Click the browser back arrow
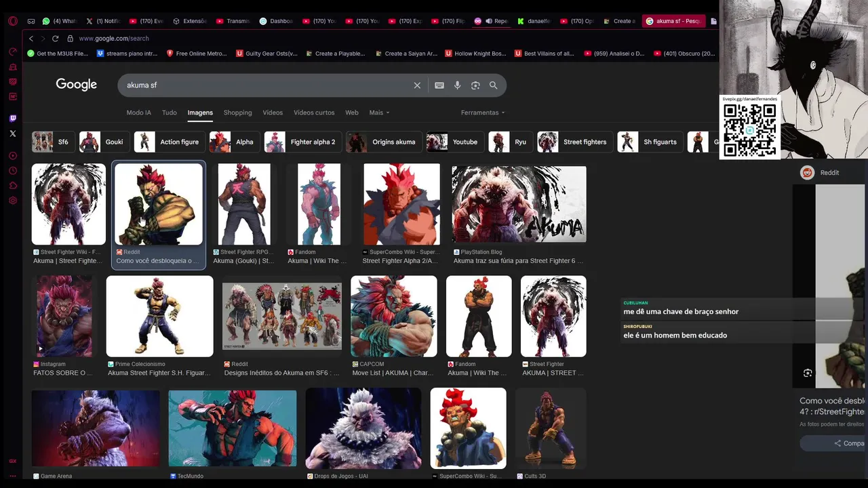The width and height of the screenshot is (868, 488). click(31, 39)
